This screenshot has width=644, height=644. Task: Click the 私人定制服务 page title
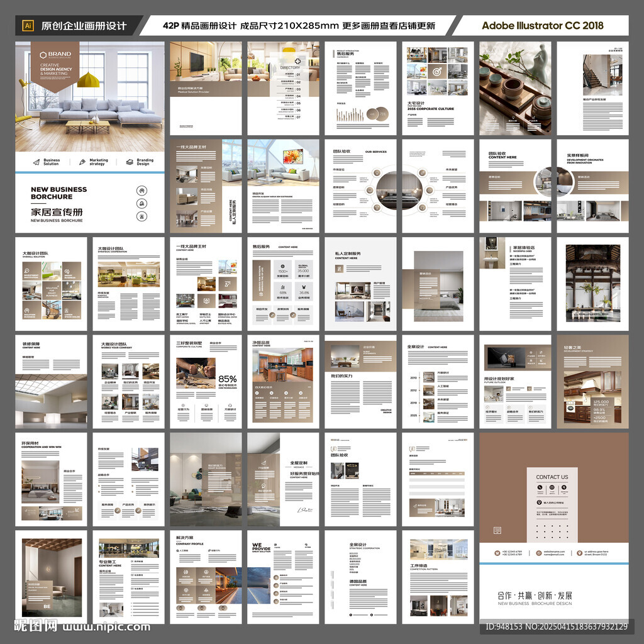tap(348, 254)
